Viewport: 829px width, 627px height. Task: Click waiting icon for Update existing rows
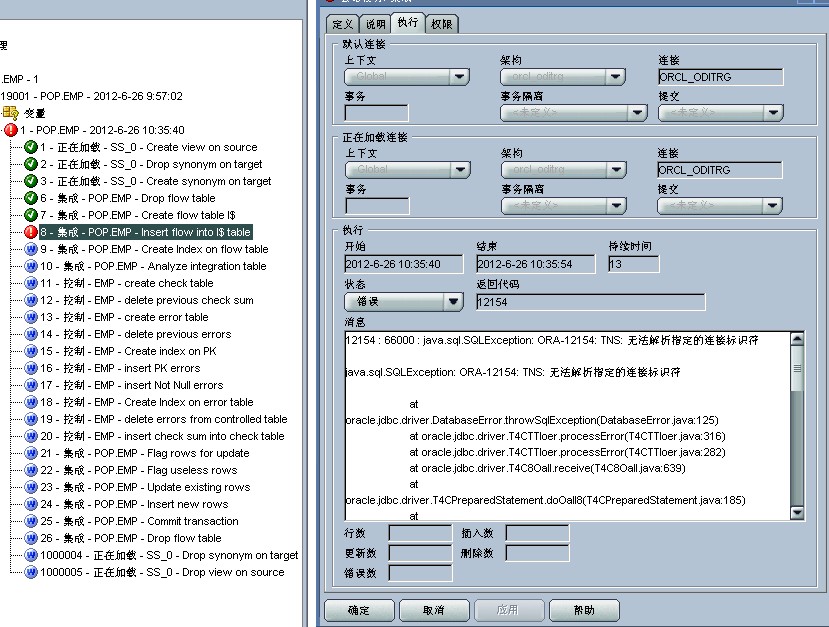click(x=31, y=487)
